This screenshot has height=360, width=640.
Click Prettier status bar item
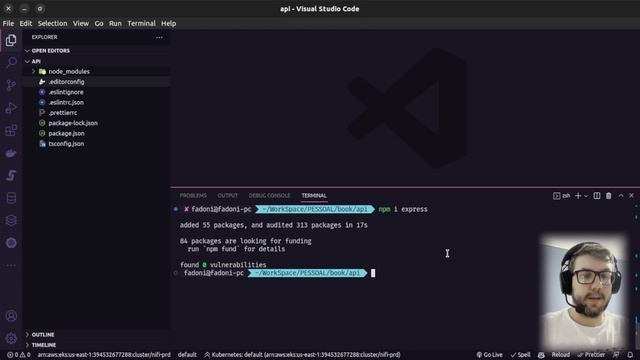[591, 355]
